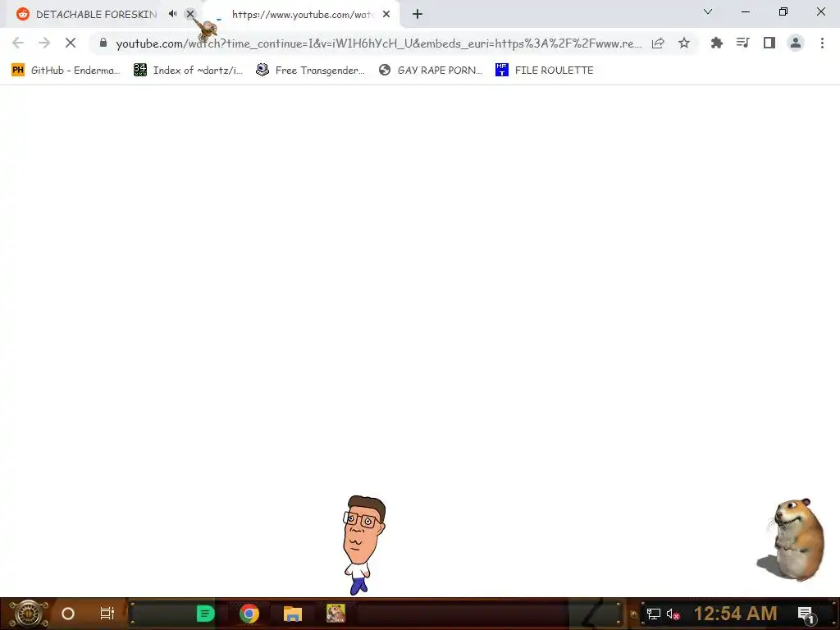
Task: Select the YouTube watch tab
Action: (x=302, y=15)
